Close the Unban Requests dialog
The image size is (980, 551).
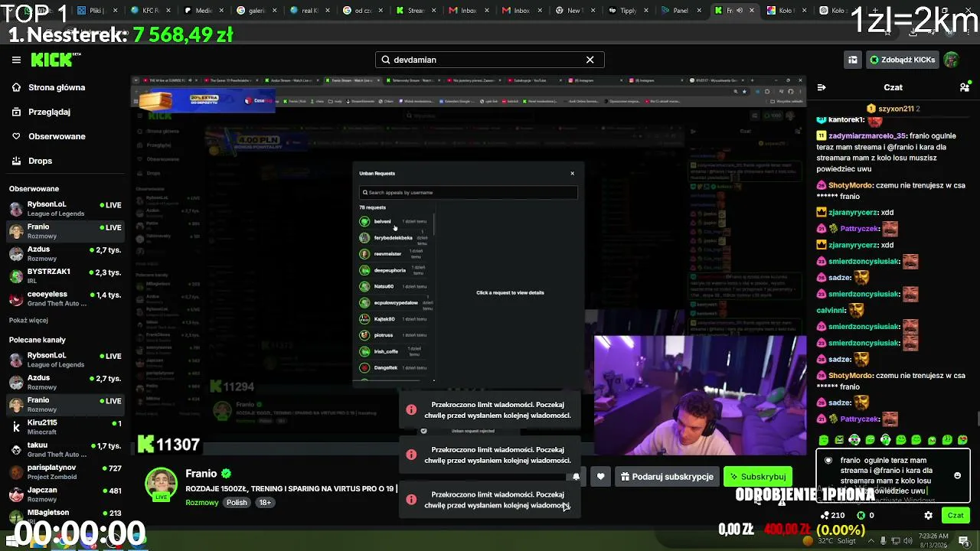(x=572, y=173)
